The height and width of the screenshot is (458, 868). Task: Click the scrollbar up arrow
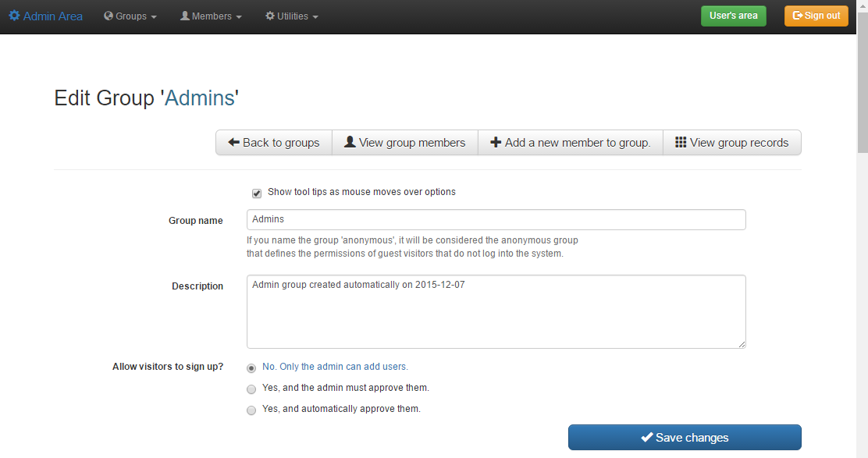click(x=863, y=5)
